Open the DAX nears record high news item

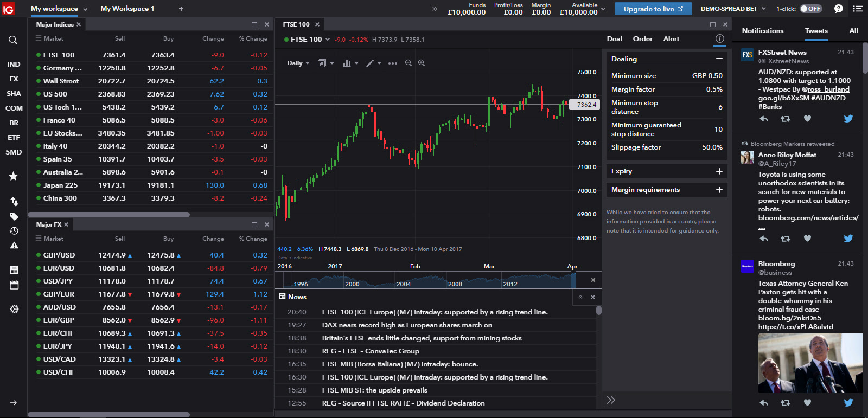(x=407, y=325)
